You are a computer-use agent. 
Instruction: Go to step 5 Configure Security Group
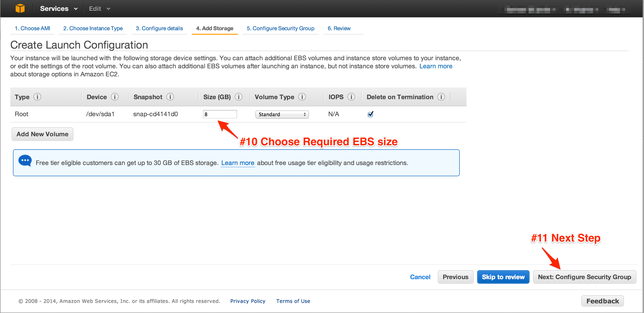(280, 28)
